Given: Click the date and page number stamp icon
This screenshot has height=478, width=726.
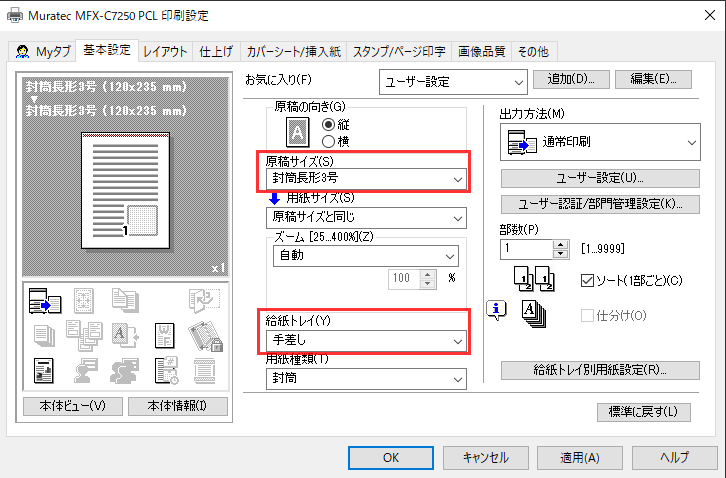Looking at the screenshot, I should click(166, 371).
